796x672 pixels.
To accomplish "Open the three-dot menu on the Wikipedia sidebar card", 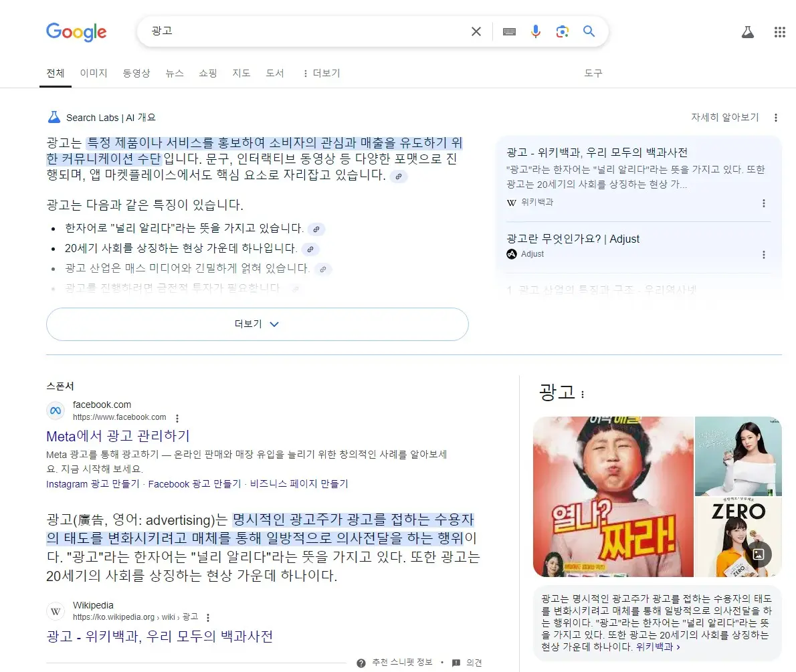I will [764, 203].
